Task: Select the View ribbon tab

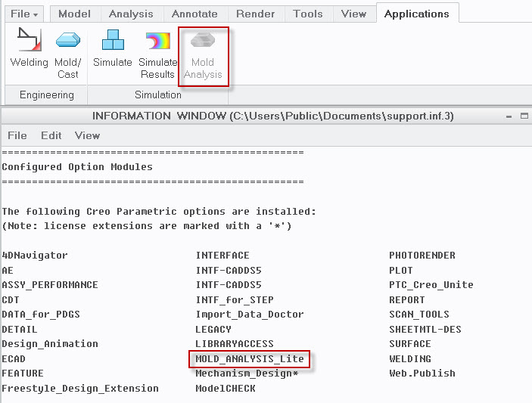Action: (x=353, y=14)
